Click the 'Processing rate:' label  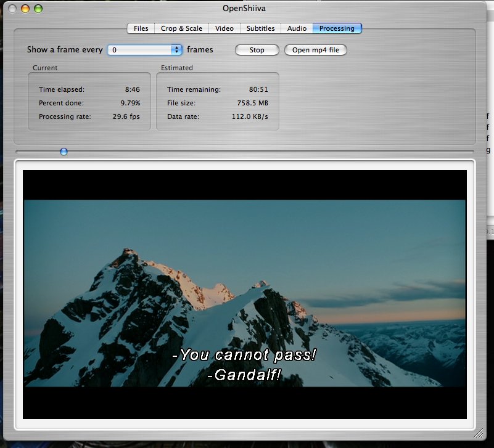(x=65, y=116)
